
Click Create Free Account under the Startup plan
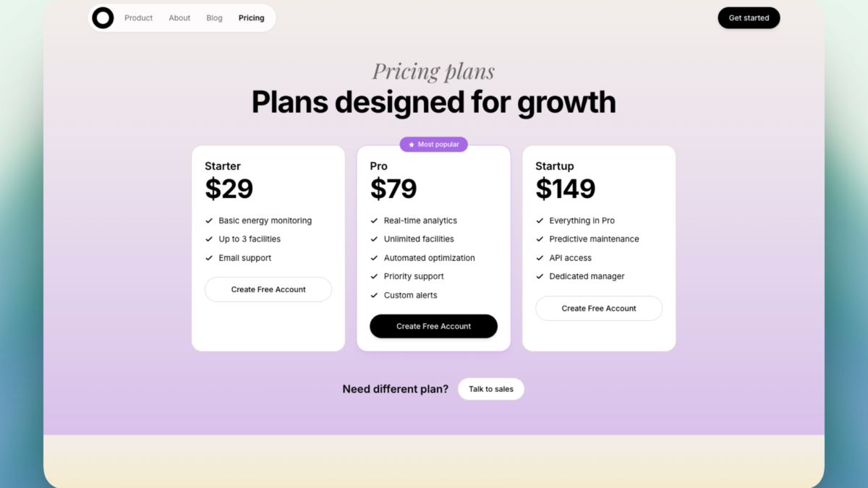(598, 308)
